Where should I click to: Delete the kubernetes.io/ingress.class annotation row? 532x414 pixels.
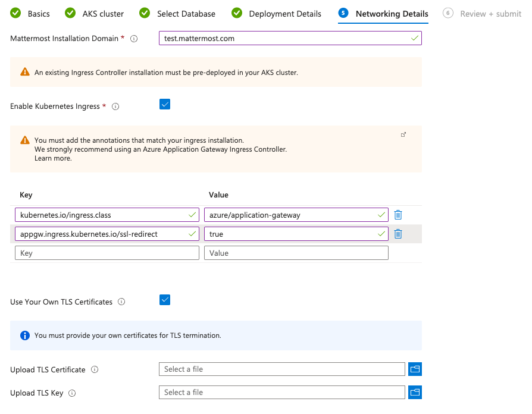398,215
